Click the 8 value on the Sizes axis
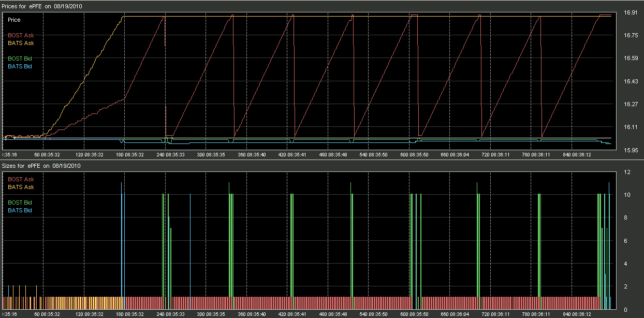644x318 pixels. pyautogui.click(x=626, y=218)
